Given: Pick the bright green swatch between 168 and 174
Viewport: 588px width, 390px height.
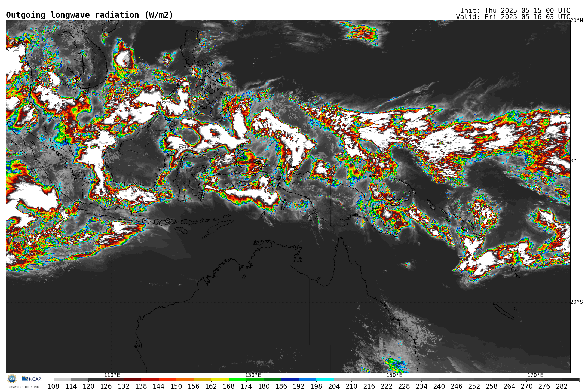Looking at the screenshot, I should point(237,379).
